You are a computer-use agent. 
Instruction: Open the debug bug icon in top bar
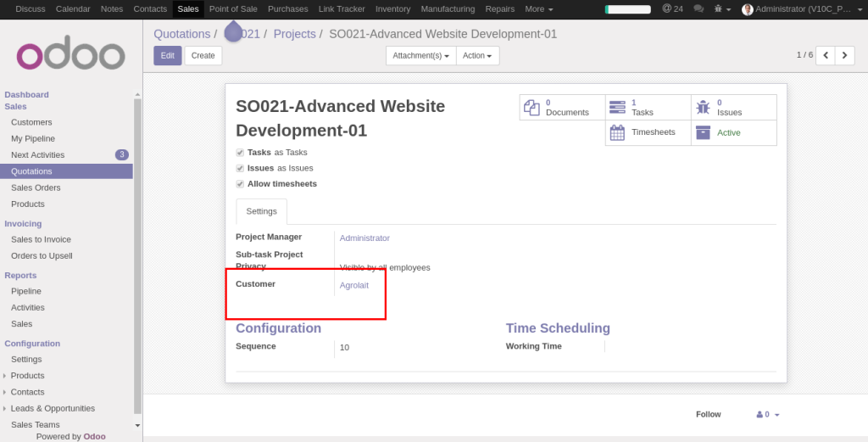[719, 8]
